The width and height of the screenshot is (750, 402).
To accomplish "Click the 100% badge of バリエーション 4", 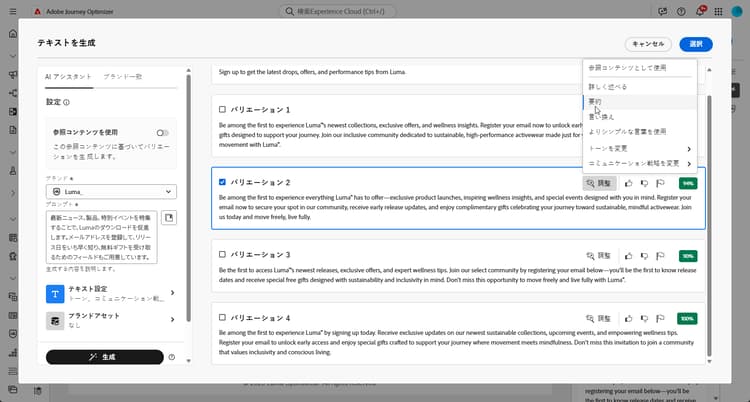I will [687, 318].
